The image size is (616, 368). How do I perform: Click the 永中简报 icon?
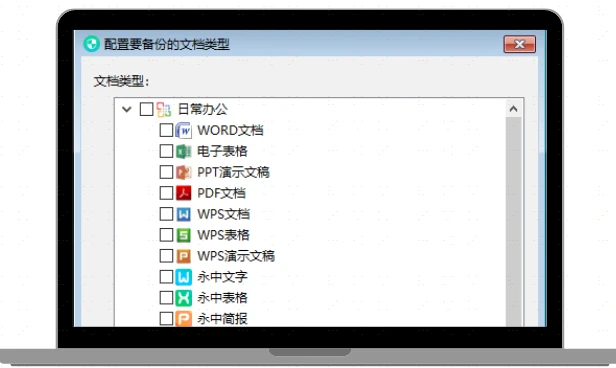coord(183,319)
